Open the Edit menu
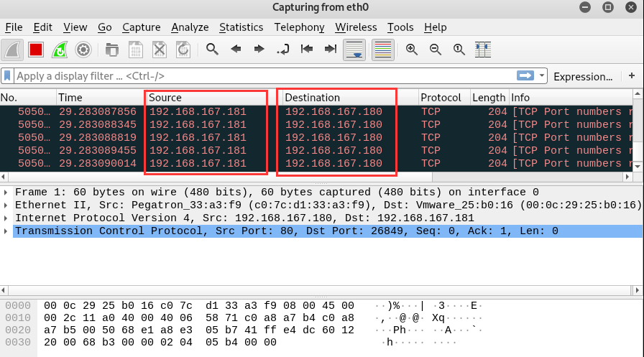This screenshot has height=357, width=644. tap(42, 27)
